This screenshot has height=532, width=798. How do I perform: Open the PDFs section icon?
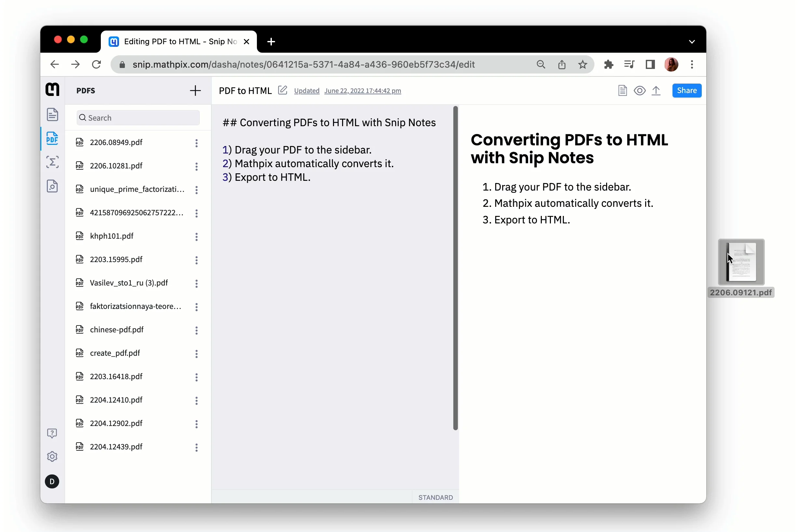click(52, 139)
